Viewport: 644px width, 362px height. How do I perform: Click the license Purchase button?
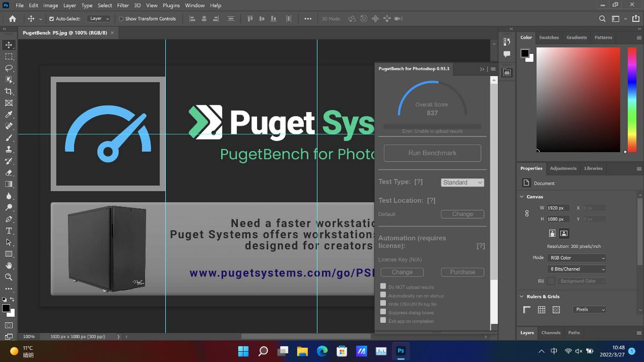pos(462,272)
